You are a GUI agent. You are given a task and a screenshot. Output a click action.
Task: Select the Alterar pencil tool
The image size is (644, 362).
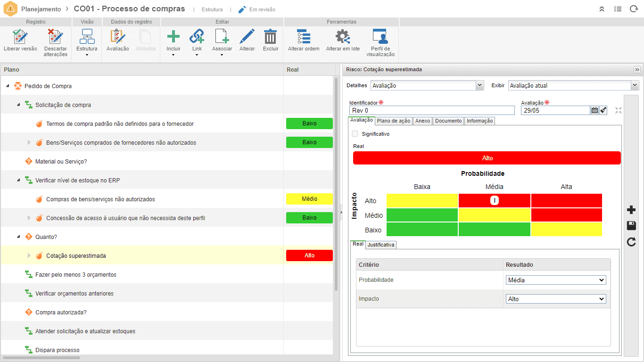pos(247,37)
